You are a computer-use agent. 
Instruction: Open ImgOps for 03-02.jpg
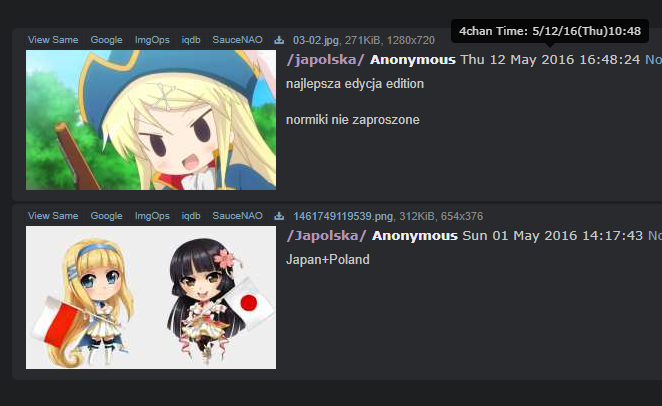(x=152, y=40)
